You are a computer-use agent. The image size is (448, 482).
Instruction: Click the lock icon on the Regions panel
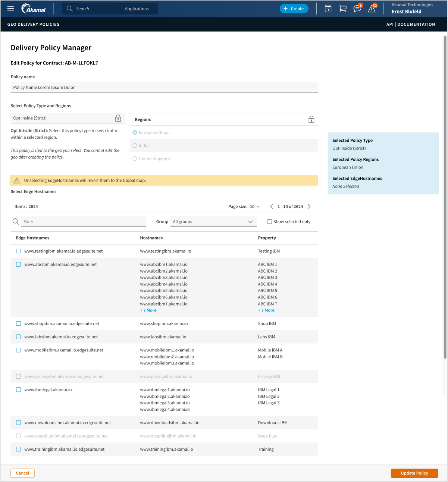311,119
